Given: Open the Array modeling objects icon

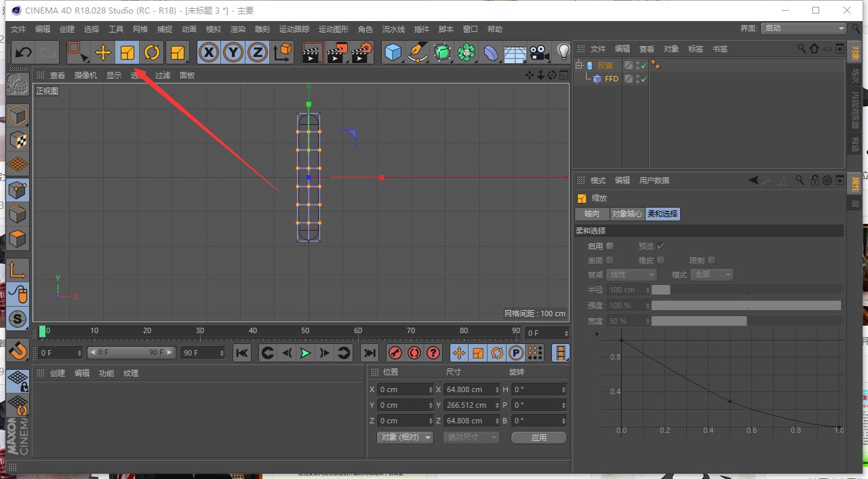Looking at the screenshot, I should 467,52.
